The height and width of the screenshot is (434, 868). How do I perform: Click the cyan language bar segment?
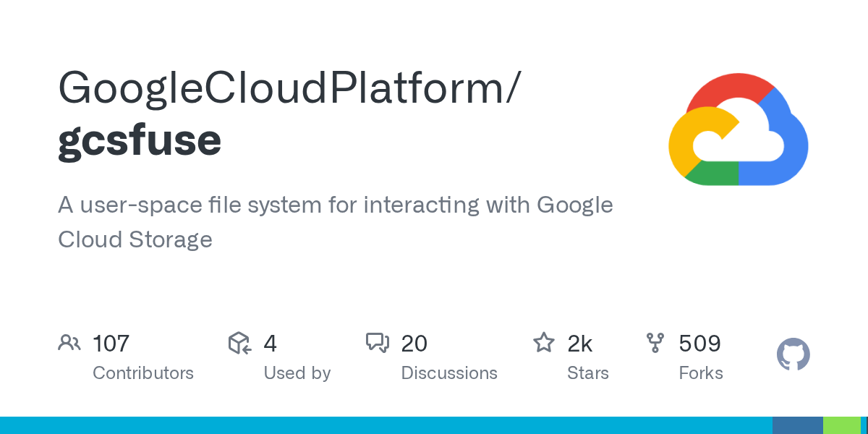click(386, 425)
